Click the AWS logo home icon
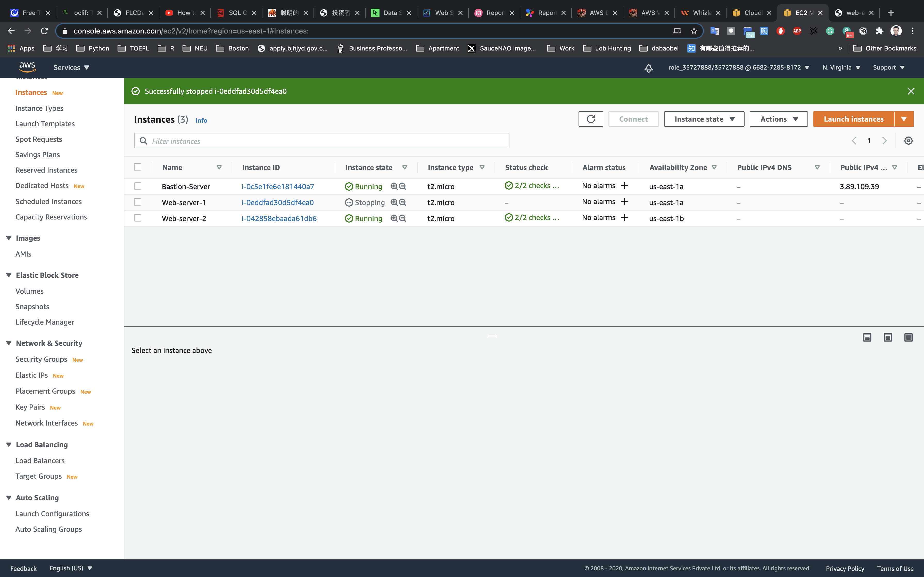The height and width of the screenshot is (577, 924). pos(27,67)
